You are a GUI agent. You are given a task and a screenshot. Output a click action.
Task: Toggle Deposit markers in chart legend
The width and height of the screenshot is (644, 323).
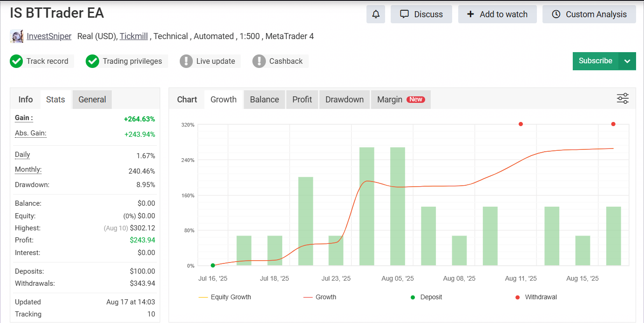pos(426,297)
